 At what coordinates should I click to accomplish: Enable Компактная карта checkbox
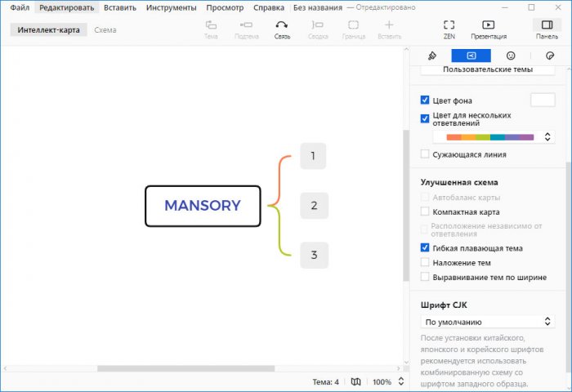click(x=425, y=212)
